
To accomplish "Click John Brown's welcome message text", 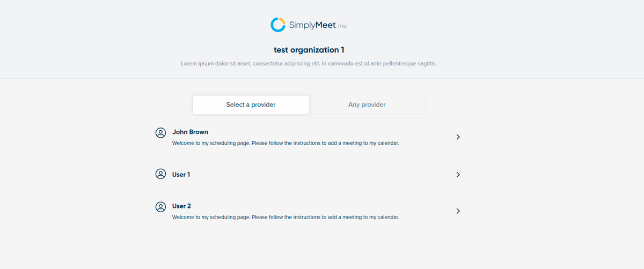I will [x=285, y=144].
